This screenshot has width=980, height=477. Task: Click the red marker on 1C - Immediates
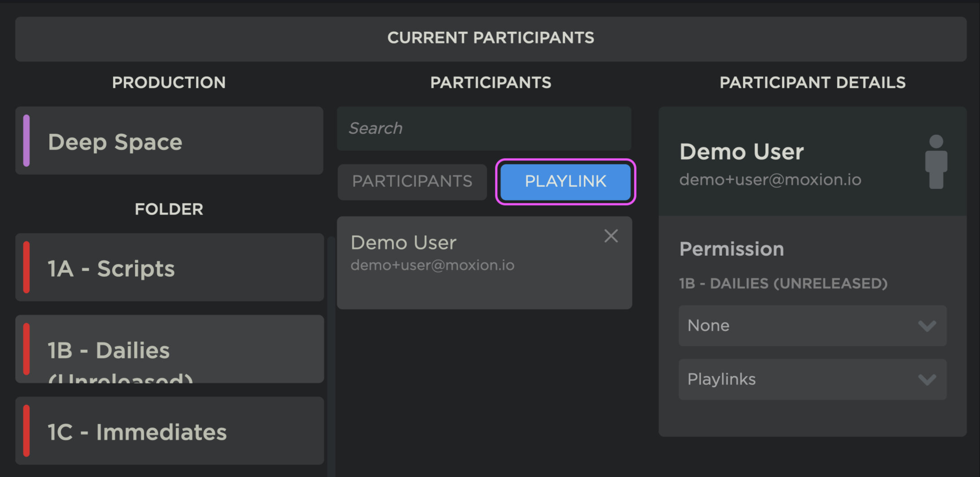pos(26,431)
